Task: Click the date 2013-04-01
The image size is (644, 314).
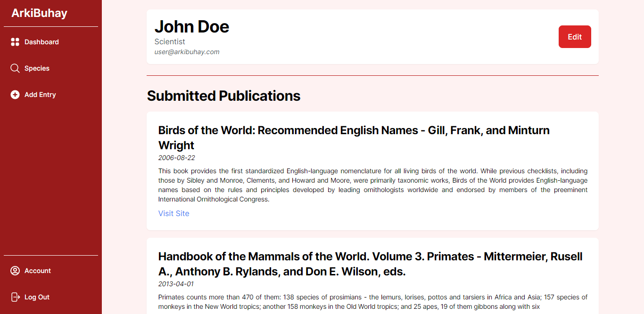Action: click(176, 284)
